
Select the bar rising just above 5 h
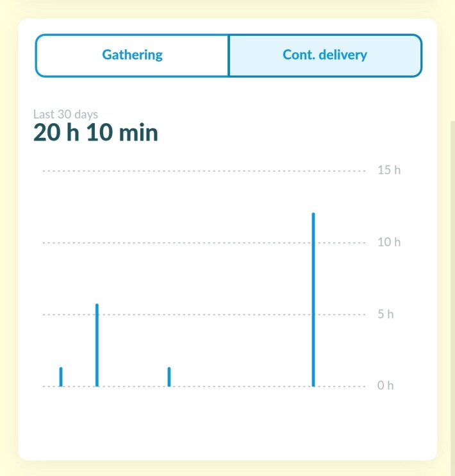click(x=97, y=345)
